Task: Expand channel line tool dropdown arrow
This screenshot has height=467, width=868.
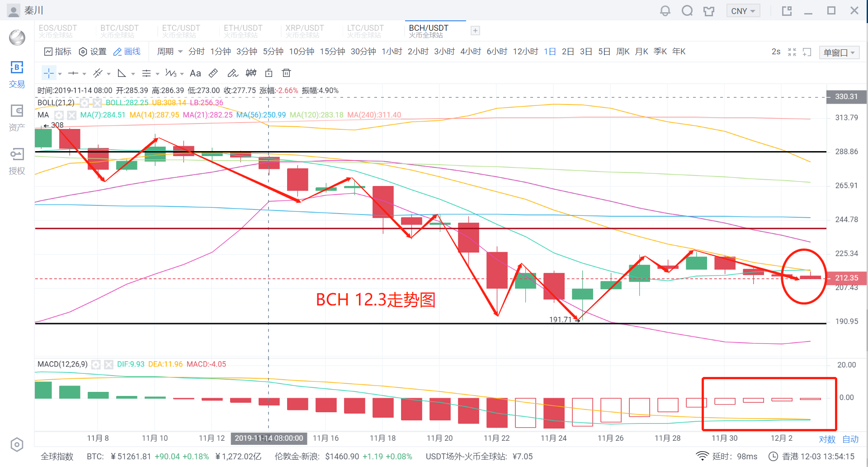Action: click(x=108, y=74)
